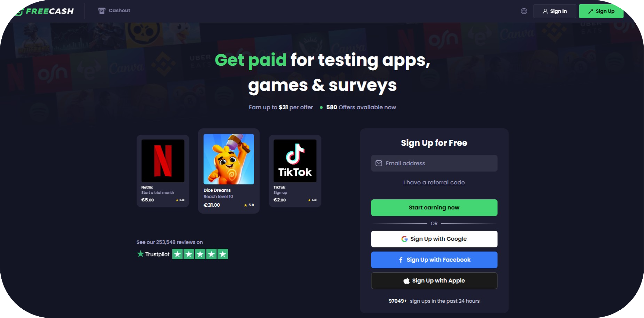
Task: Open the Trustpilot star rating
Action: pos(200,254)
